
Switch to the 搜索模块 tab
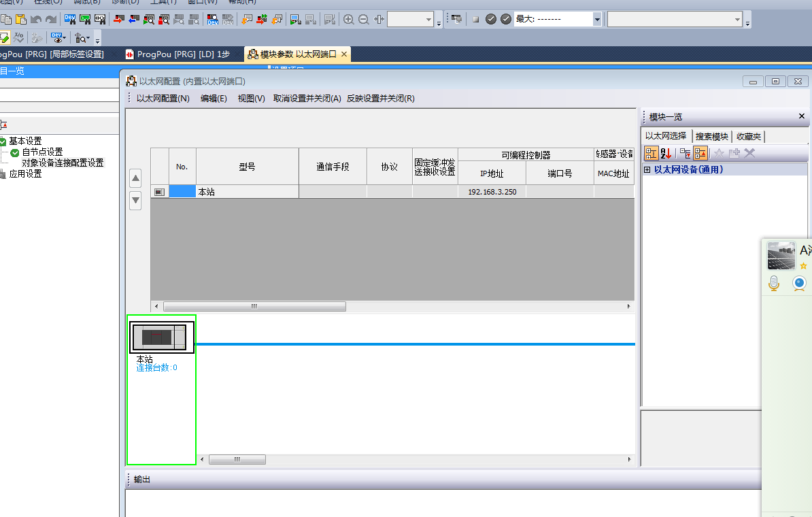pos(711,137)
